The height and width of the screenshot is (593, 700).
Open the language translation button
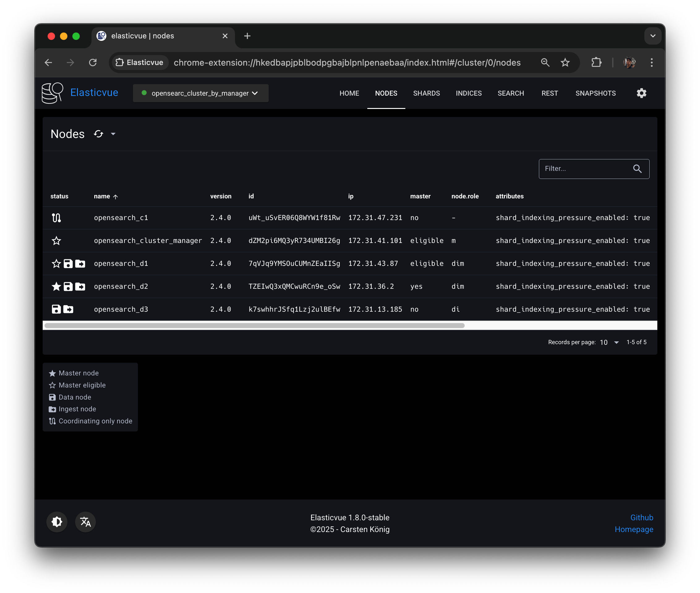(85, 522)
